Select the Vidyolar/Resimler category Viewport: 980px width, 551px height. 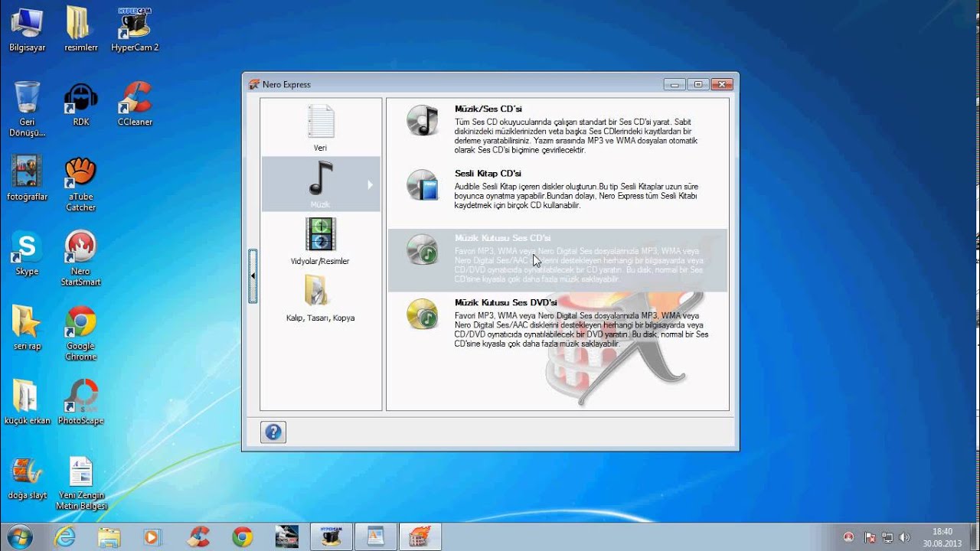click(x=320, y=241)
